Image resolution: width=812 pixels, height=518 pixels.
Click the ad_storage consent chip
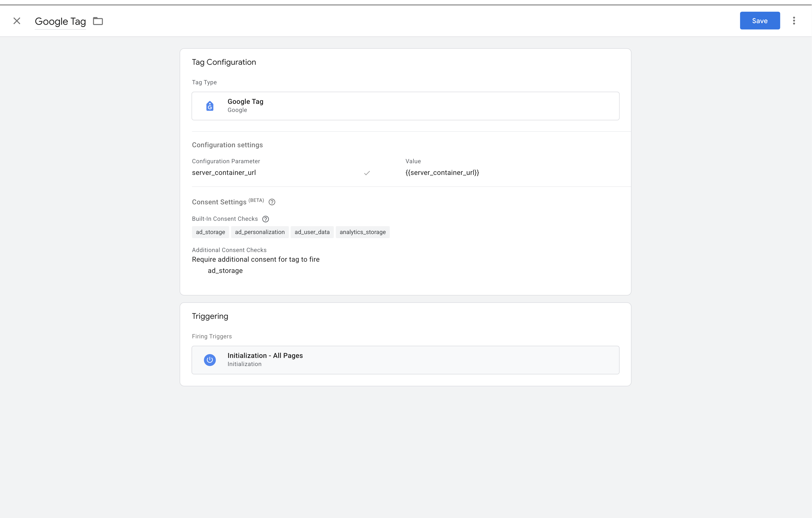(x=211, y=232)
